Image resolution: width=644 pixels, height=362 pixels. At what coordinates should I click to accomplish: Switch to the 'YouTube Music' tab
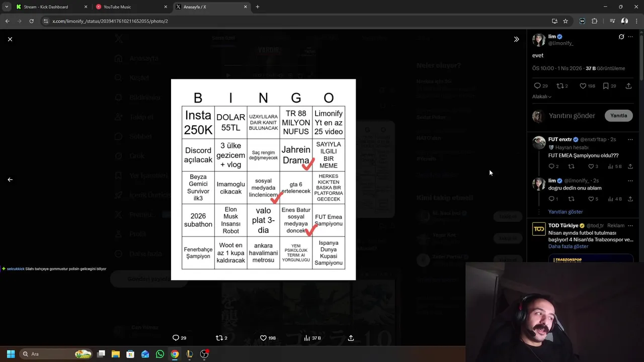[x=131, y=7]
